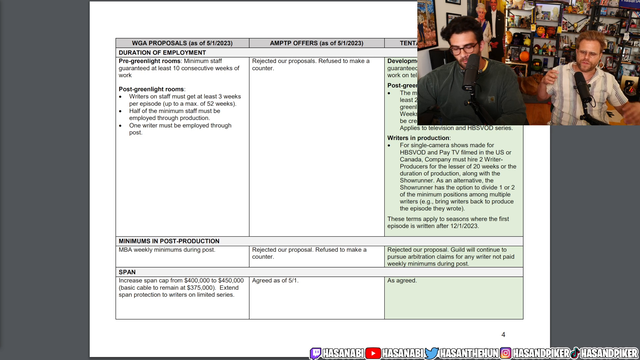Image resolution: width=640 pixels, height=360 pixels.
Task: Click the 'WGA PROPOSALS (as of 5/1/2023)' column header
Action: 182,43
